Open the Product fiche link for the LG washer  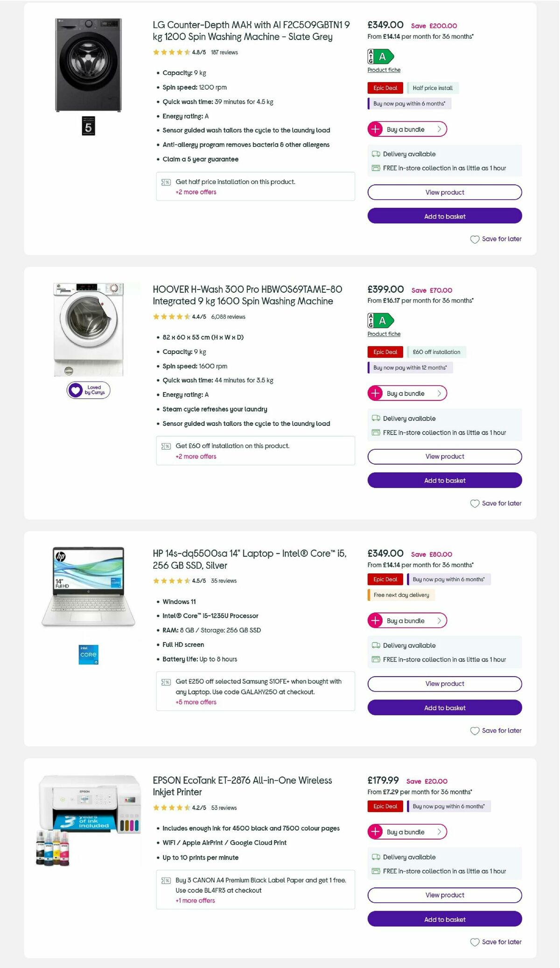click(x=383, y=70)
